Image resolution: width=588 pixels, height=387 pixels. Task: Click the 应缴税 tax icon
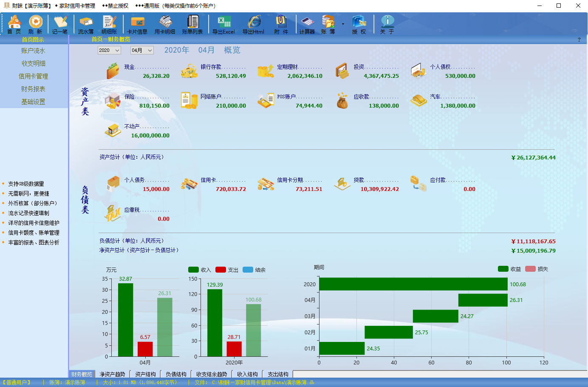tap(113, 213)
